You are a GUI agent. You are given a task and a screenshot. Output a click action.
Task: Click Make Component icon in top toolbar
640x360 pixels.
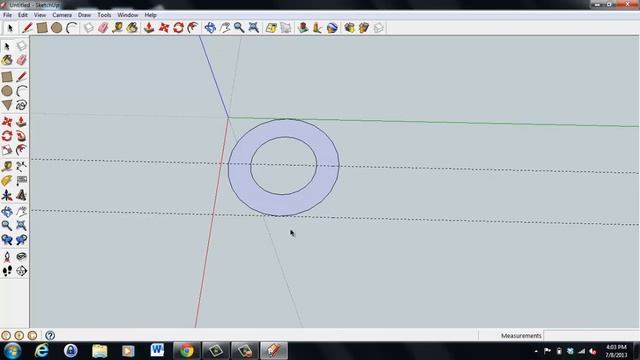(89, 28)
